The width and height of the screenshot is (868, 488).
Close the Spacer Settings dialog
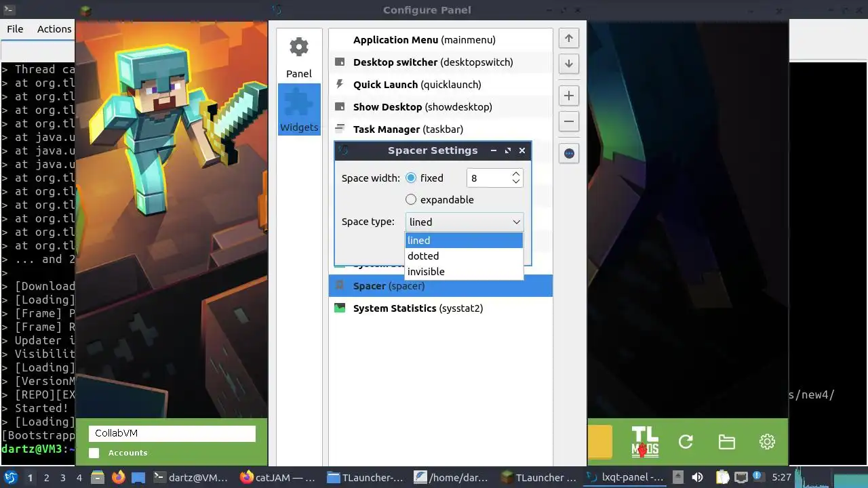click(x=522, y=151)
